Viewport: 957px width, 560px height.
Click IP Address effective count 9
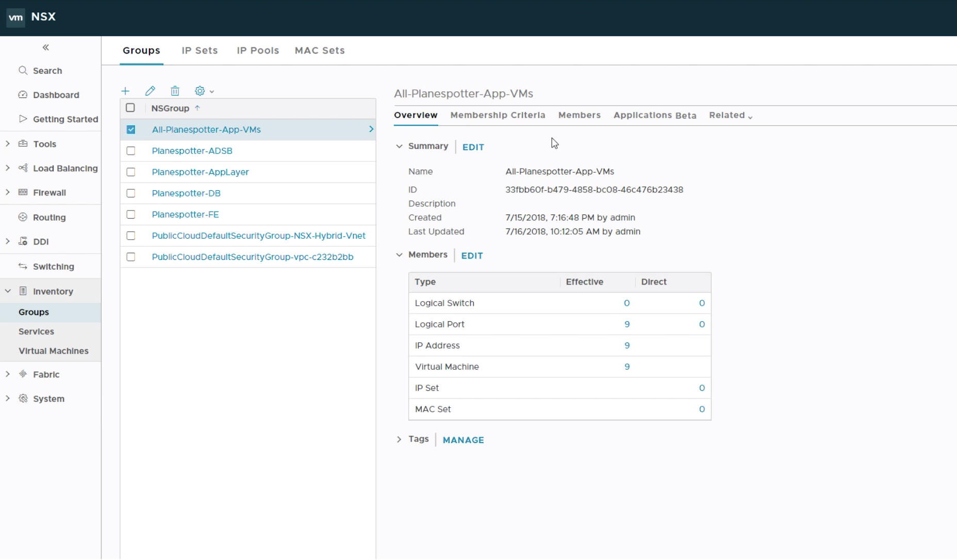click(627, 345)
